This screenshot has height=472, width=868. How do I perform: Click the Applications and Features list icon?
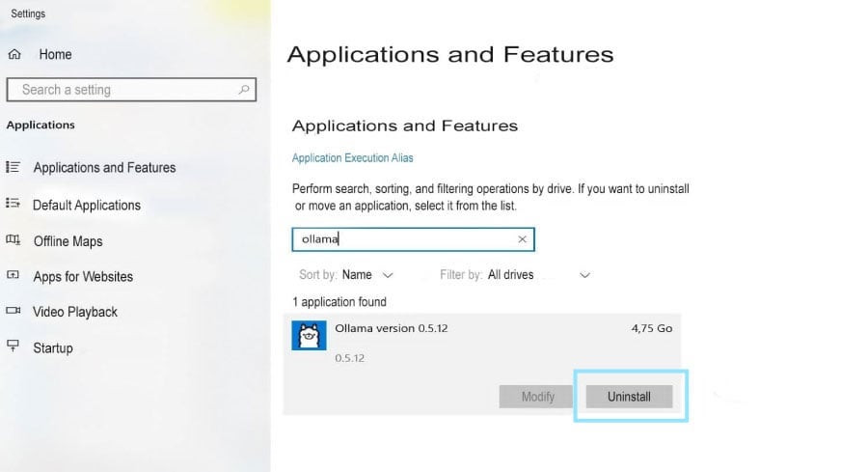[x=13, y=167]
